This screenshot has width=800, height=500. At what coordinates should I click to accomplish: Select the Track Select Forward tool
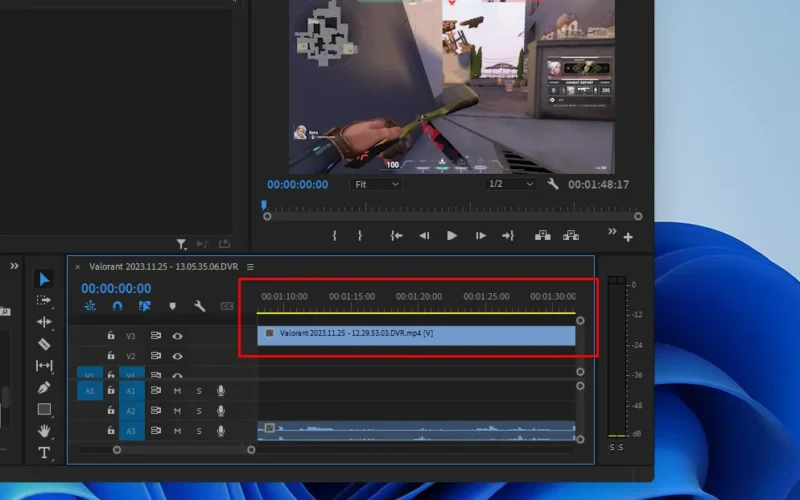click(x=44, y=301)
